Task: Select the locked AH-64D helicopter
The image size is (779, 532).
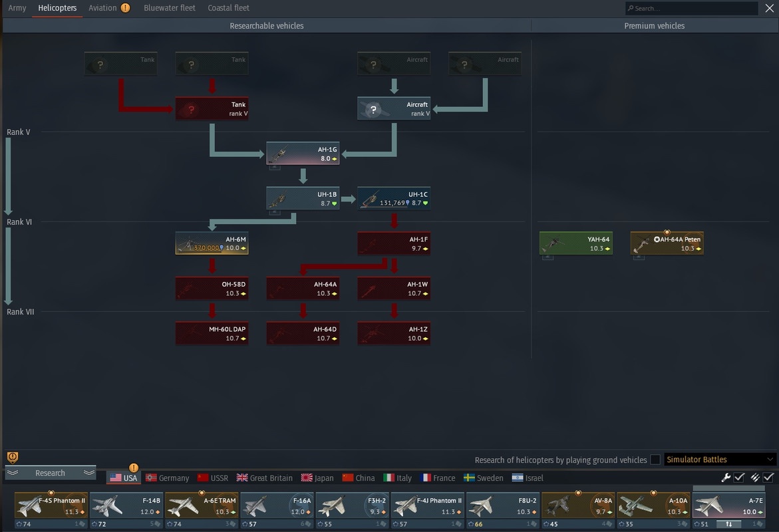Action: (303, 332)
